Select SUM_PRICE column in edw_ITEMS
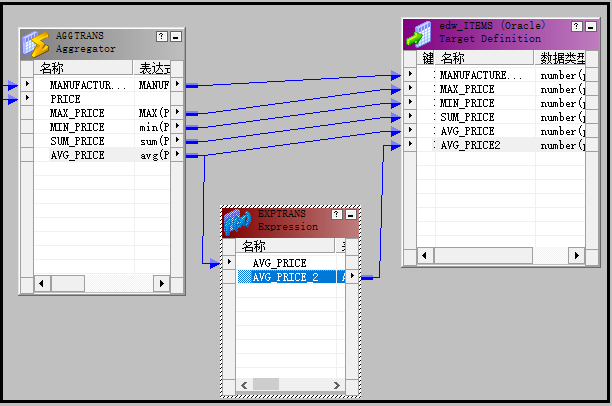This screenshot has height=406, width=612. click(x=467, y=117)
